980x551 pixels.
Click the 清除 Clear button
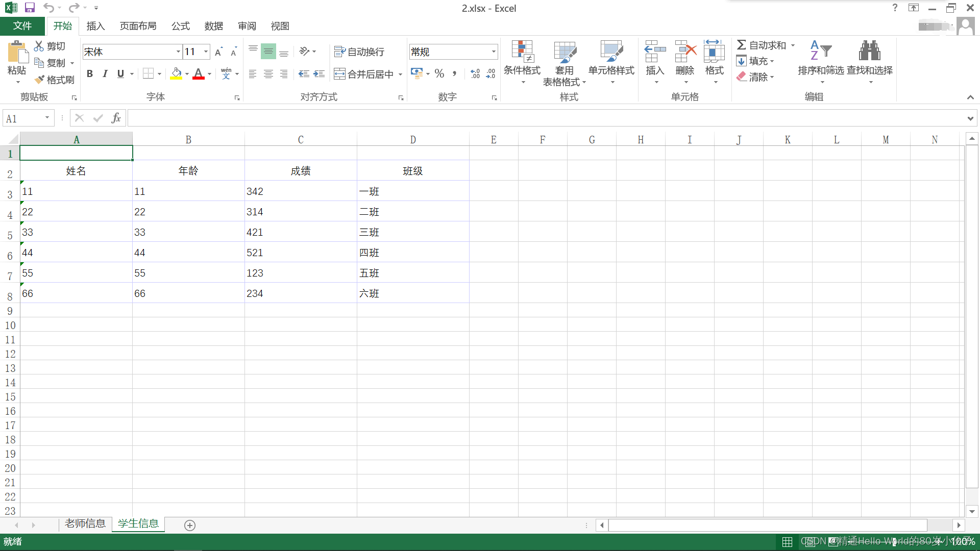click(755, 77)
